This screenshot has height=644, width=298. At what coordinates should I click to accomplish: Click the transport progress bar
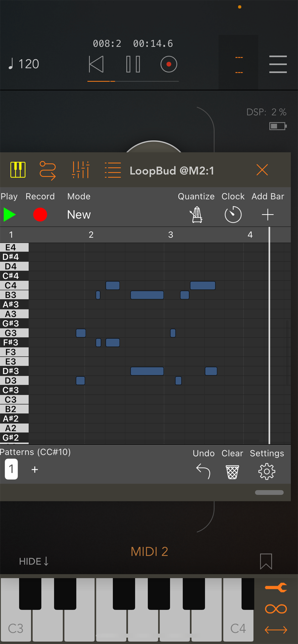point(133,81)
